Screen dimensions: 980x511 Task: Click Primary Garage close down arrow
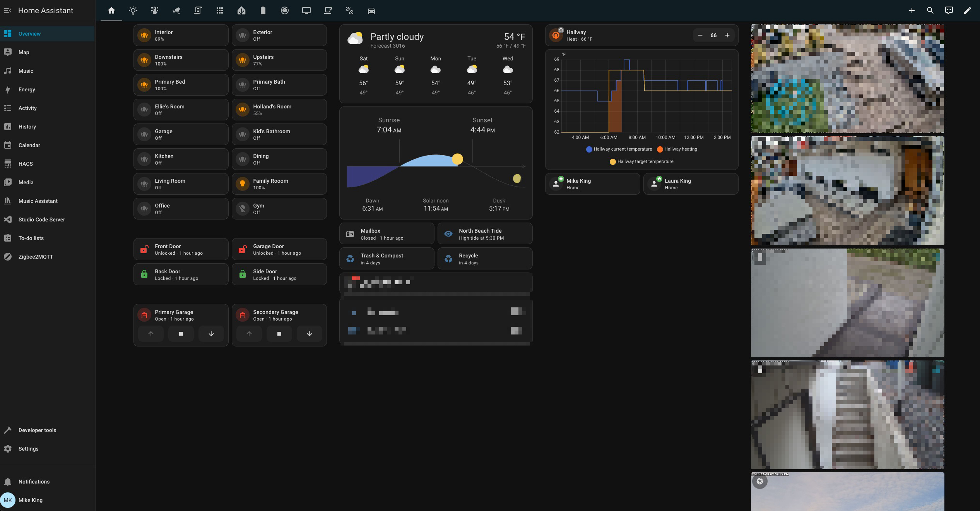211,334
